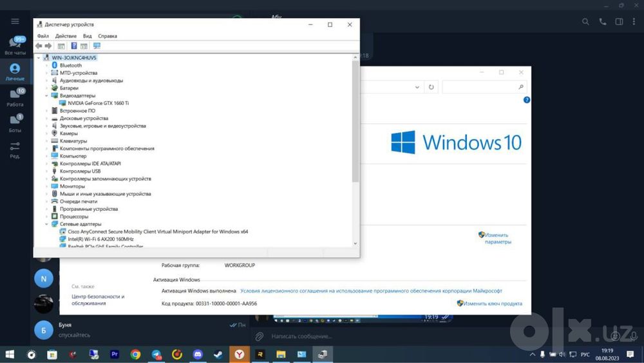Click the scroll-down arrow in Device Manager
Screen dimensions: 644x363
(355, 243)
